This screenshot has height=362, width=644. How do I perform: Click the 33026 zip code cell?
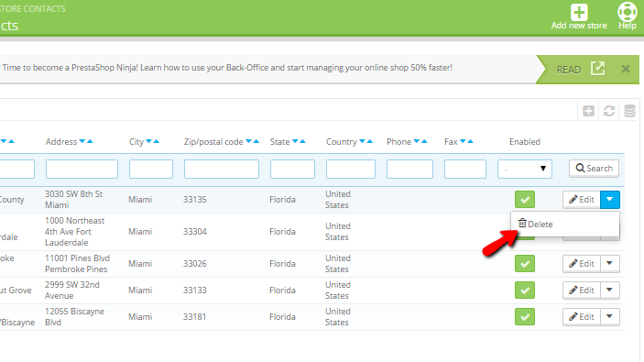[x=195, y=264]
